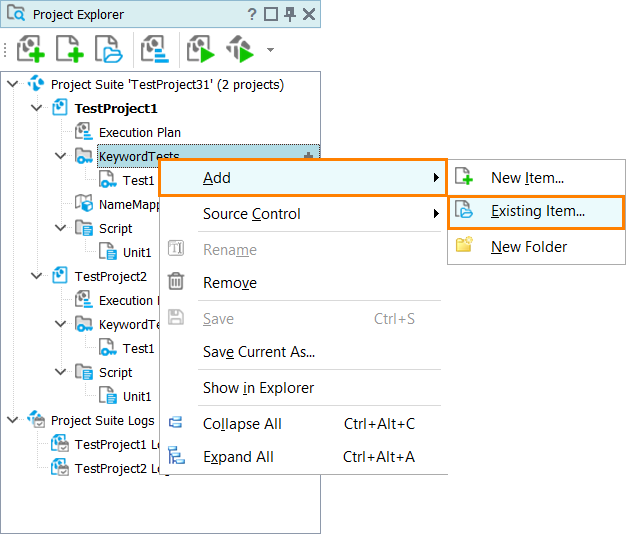Collapse the TestProject2 KeywordTests folder
626x534 pixels.
point(60,324)
